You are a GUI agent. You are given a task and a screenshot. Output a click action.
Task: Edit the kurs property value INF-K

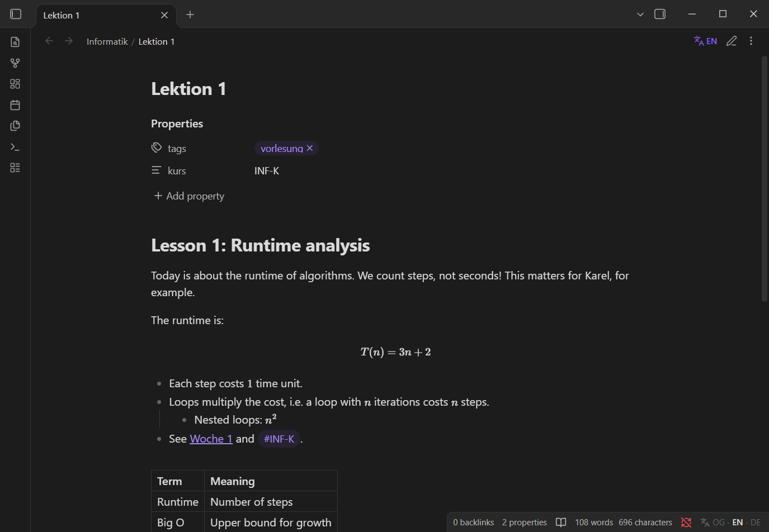267,171
